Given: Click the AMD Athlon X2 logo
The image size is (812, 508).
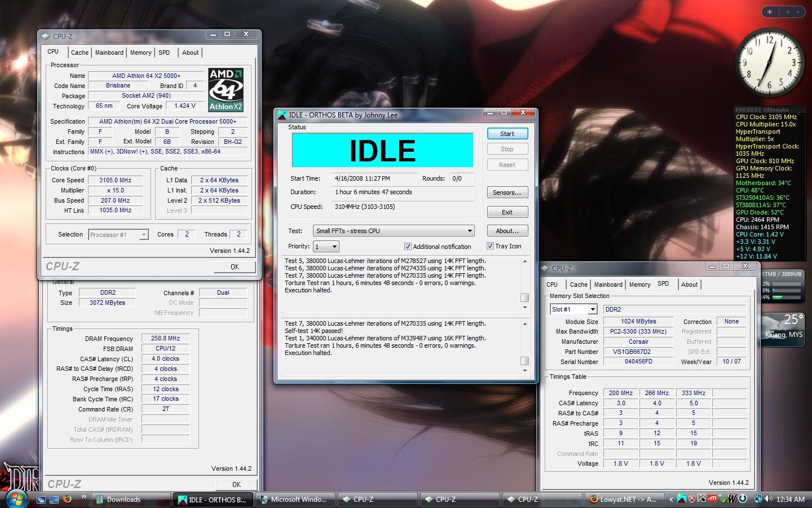Looking at the screenshot, I should click(226, 90).
